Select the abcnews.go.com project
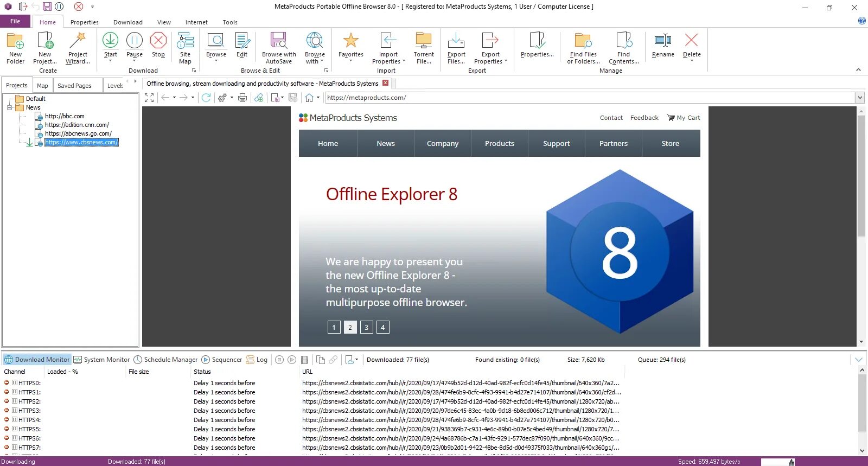The height and width of the screenshot is (466, 868). pyautogui.click(x=78, y=133)
